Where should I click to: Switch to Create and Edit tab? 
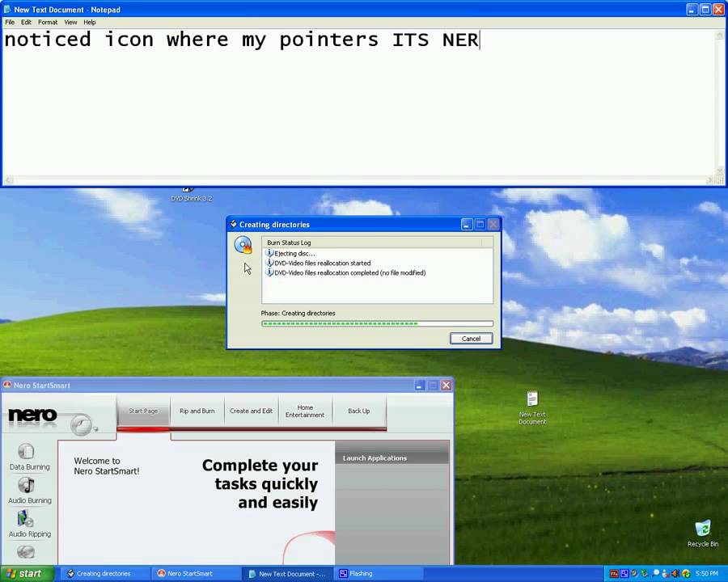[252, 411]
